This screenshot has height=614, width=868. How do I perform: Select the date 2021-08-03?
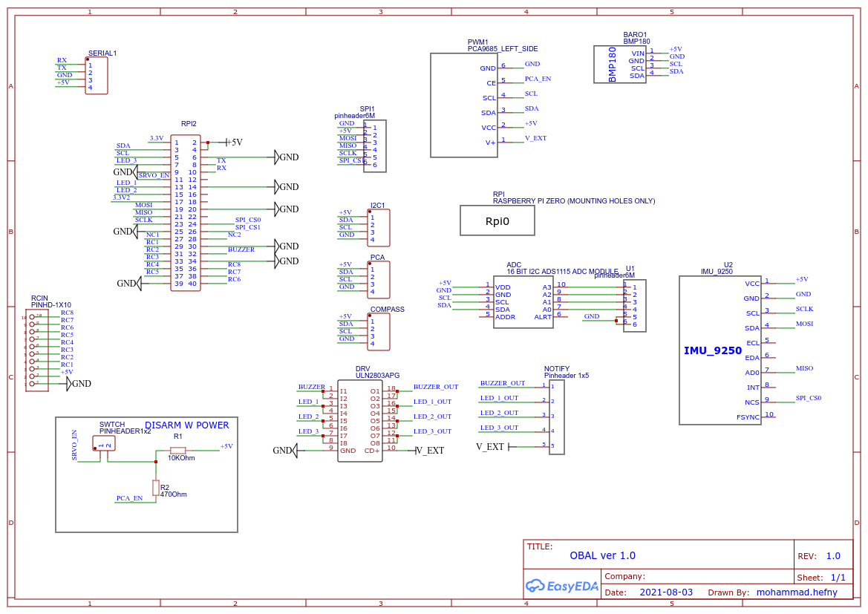(666, 592)
